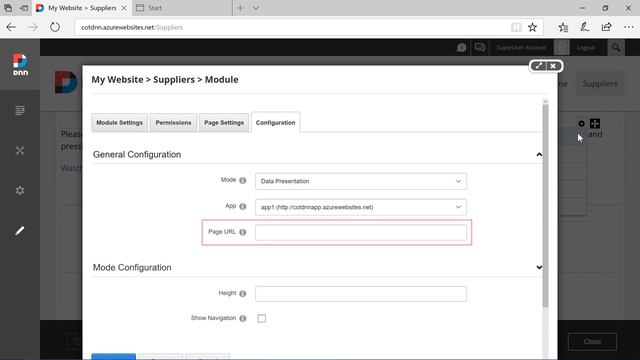This screenshot has width=640, height=360.
Task: Click the add notes pen icon
Action: click(x=584, y=27)
